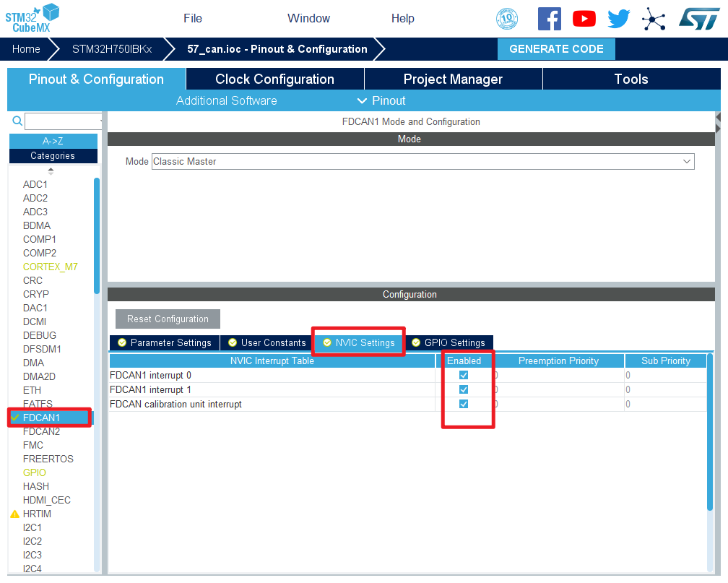Click the GENERATE CODE button
Viewport: 728px width, 583px height.
pyautogui.click(x=556, y=49)
